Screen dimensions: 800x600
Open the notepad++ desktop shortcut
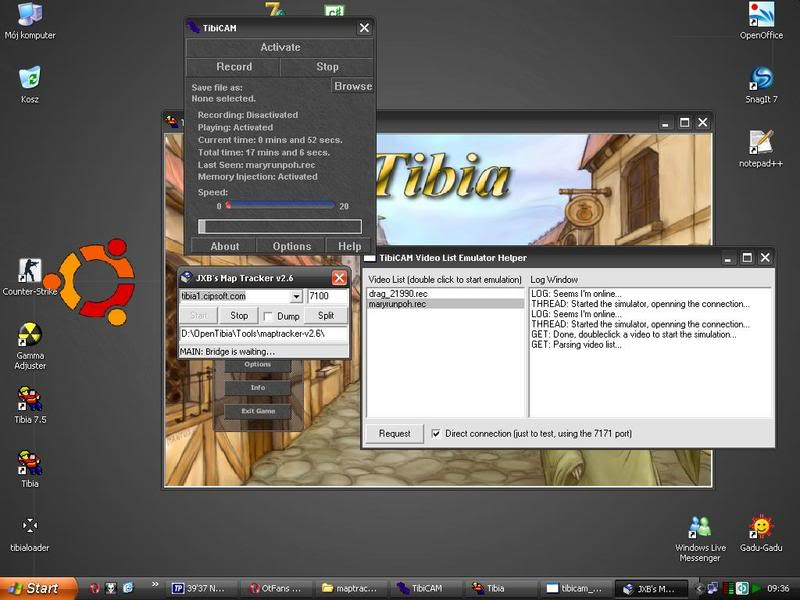click(x=761, y=148)
